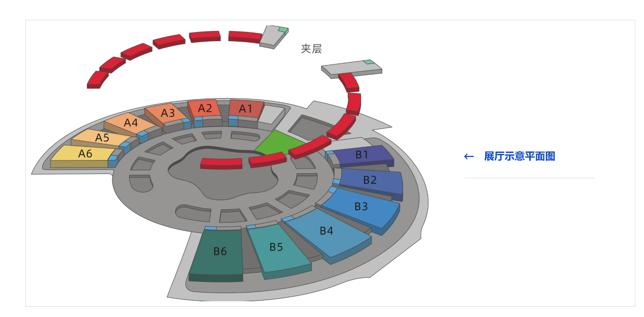Choose the blue B3 hall
Screen dimensions: 644x317
tap(361, 207)
